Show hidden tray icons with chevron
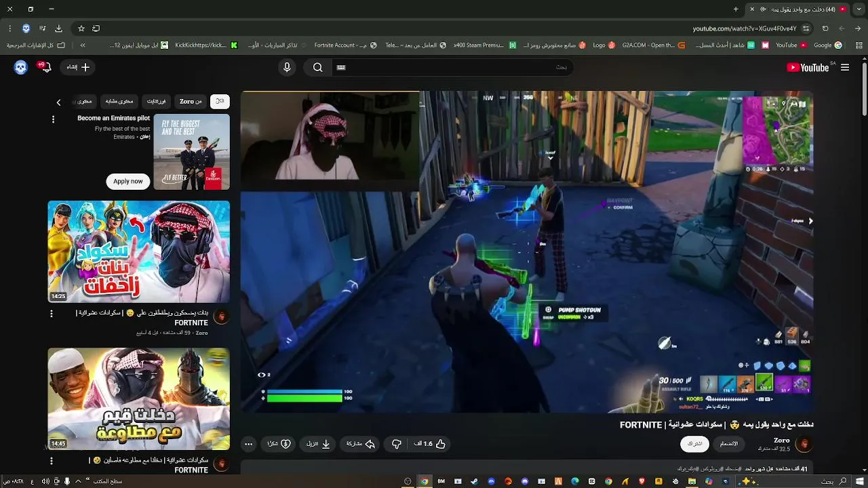 (x=78, y=481)
